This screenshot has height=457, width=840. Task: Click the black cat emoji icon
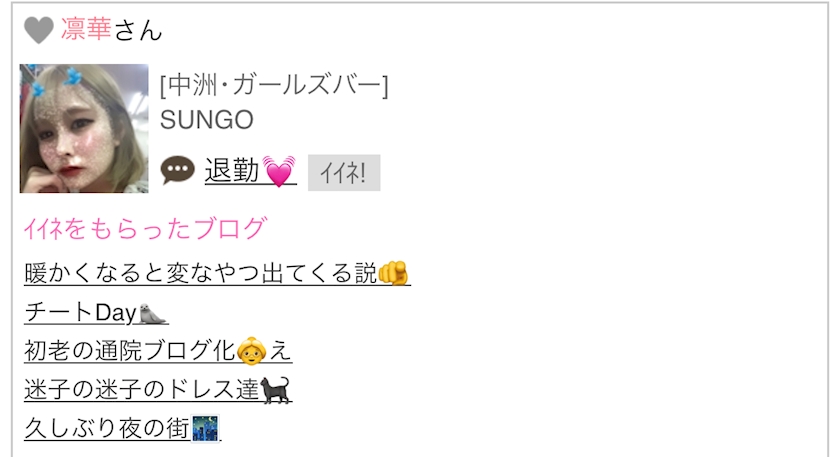[x=275, y=390]
